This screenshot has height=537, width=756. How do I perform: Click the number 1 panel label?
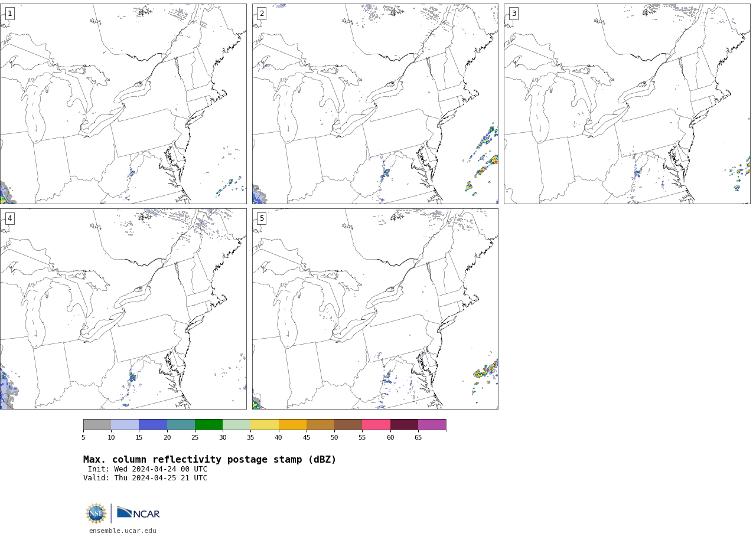pos(9,14)
